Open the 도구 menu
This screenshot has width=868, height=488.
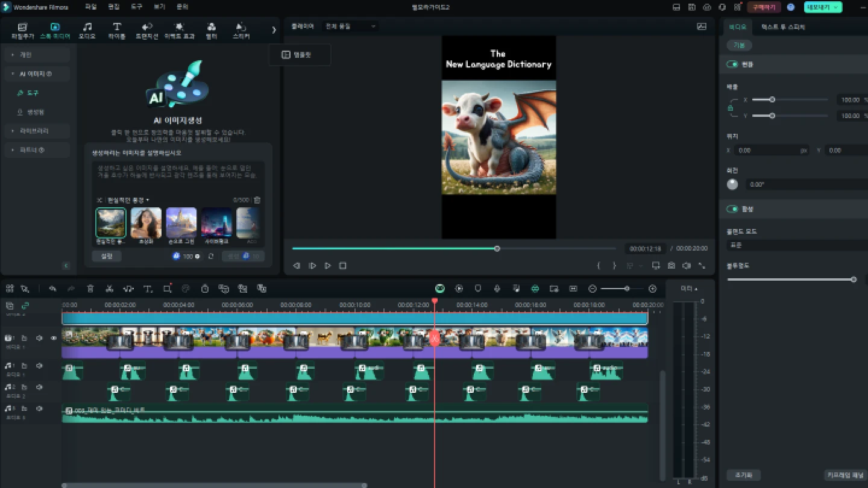136,7
